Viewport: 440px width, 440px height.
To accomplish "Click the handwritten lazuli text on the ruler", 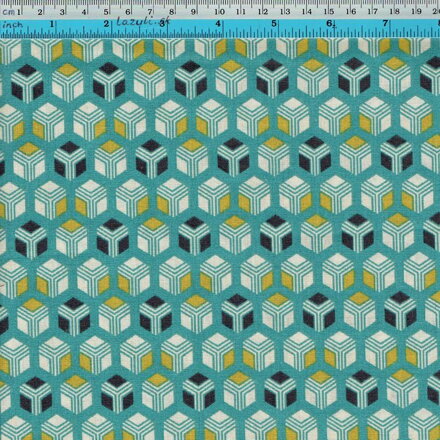I will 143,22.
